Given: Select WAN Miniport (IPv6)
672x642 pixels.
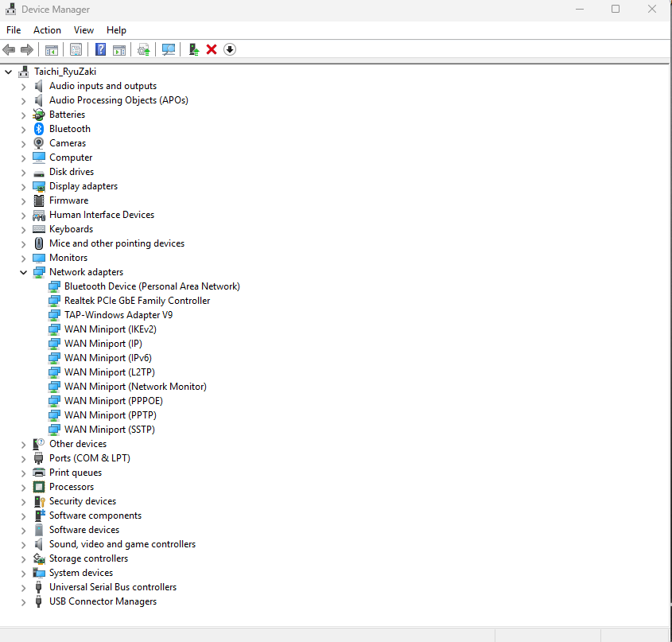Looking at the screenshot, I should pyautogui.click(x=107, y=358).
